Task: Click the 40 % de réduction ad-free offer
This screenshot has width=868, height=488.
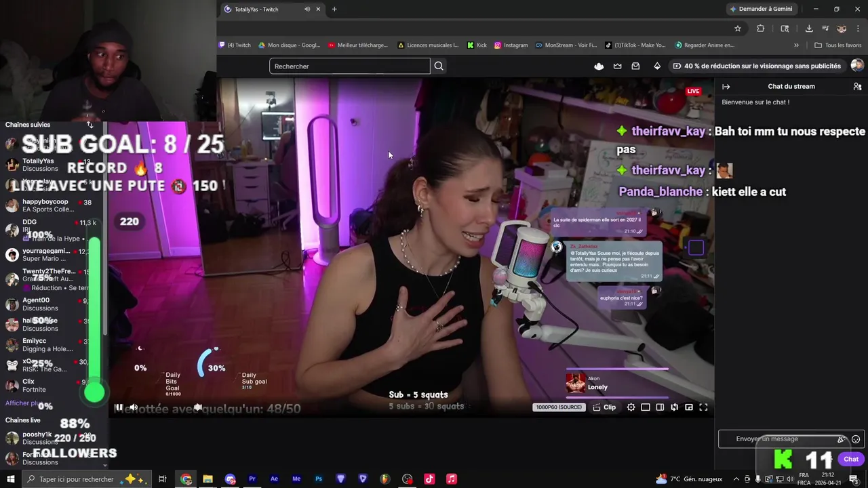Action: point(757,66)
